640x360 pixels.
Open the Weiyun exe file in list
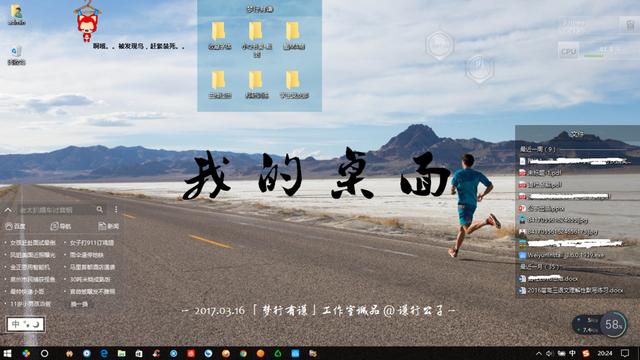pyautogui.click(x=562, y=255)
